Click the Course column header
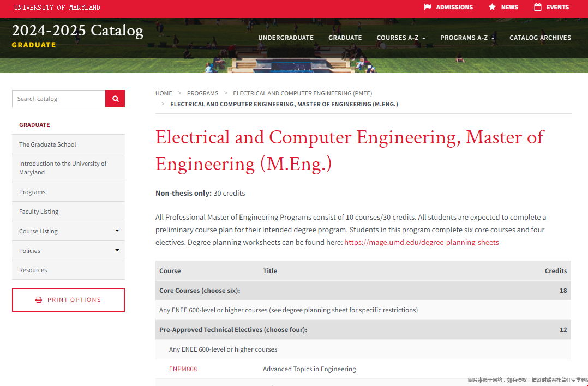This screenshot has height=386, width=588. (x=170, y=270)
